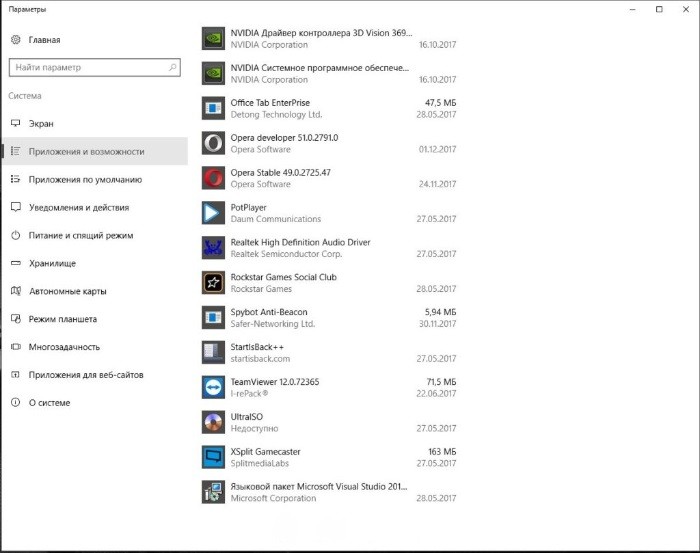Select NVIDIA Драйвер контроллера 3D Vision name
Image resolution: width=700 pixels, height=553 pixels.
(x=321, y=33)
